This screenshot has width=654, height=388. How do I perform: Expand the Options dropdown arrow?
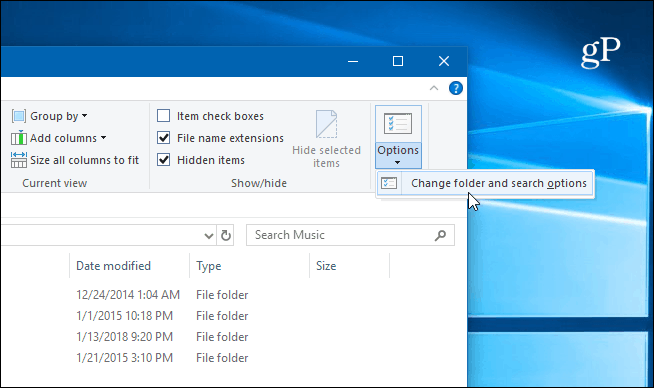tap(398, 162)
